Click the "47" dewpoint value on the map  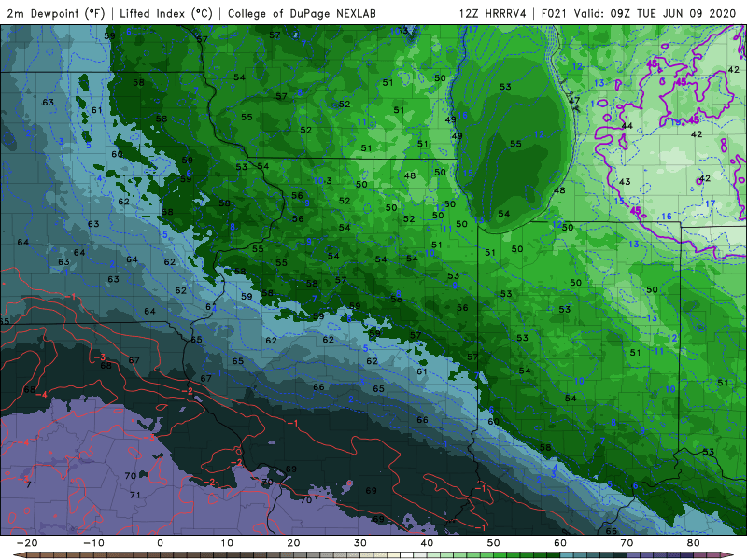coord(574,101)
